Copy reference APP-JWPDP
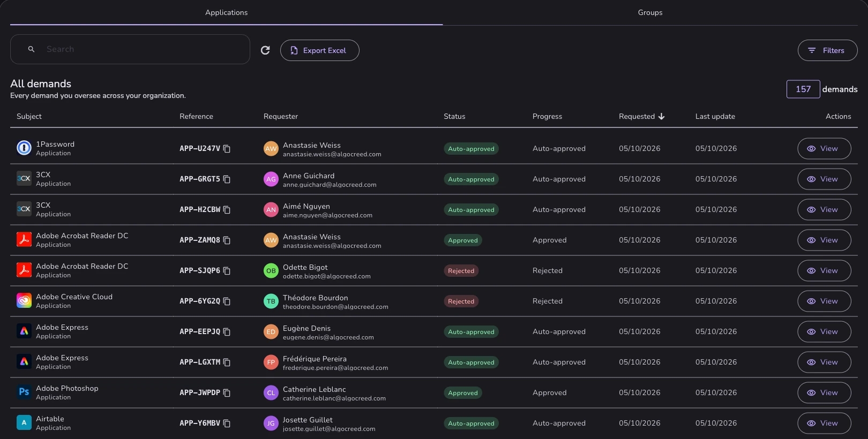 227,393
